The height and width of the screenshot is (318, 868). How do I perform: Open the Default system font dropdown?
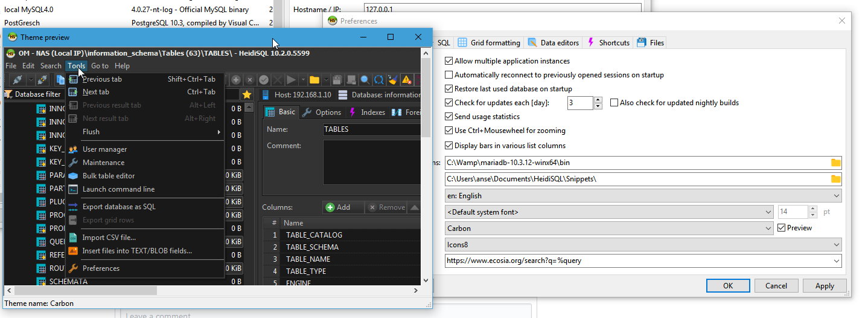pos(609,212)
